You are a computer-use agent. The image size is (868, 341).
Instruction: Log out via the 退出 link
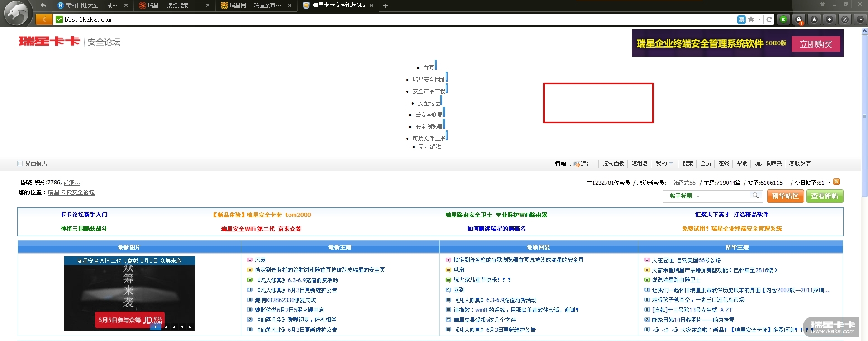tap(586, 164)
